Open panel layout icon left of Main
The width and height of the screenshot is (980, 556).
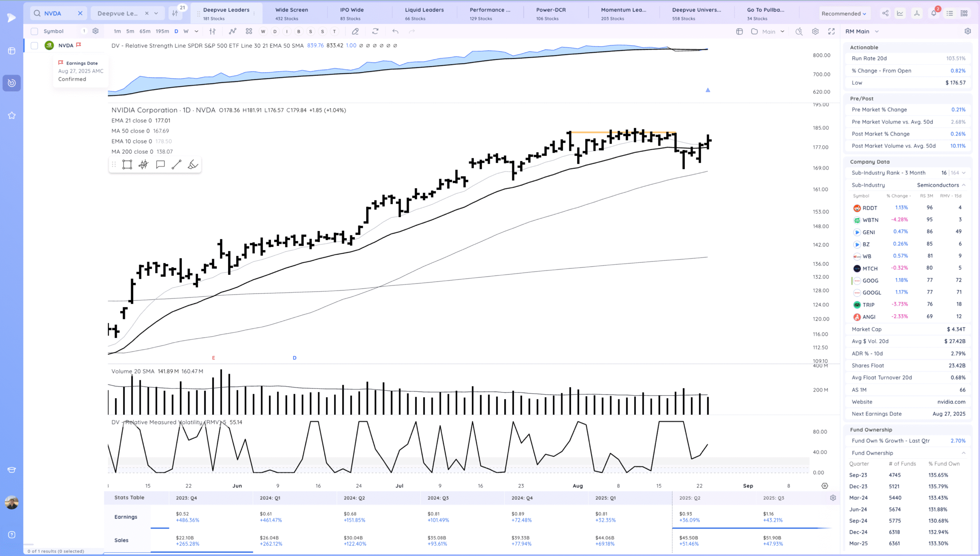[x=740, y=31]
